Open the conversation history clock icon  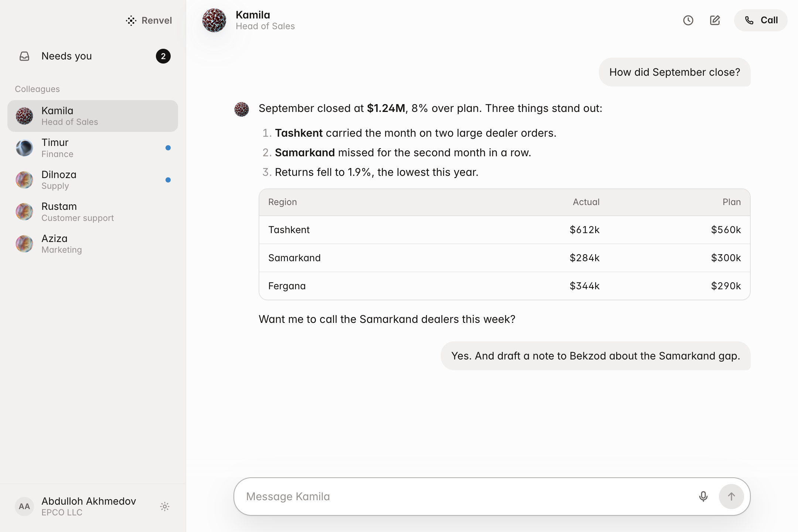tap(688, 20)
